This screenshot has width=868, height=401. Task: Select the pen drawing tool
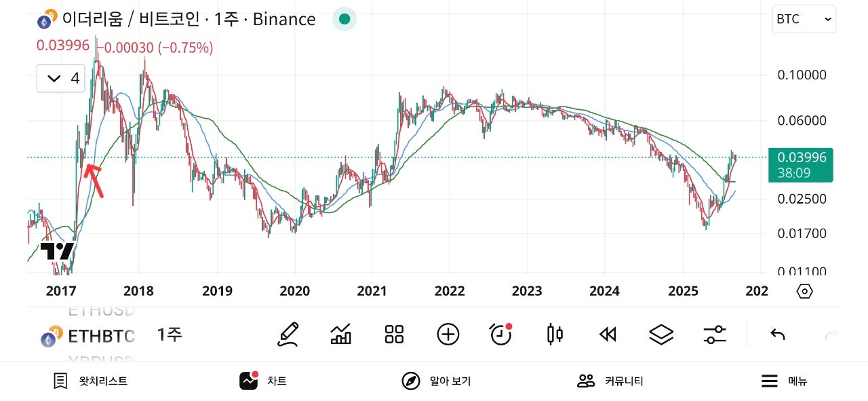(x=288, y=334)
